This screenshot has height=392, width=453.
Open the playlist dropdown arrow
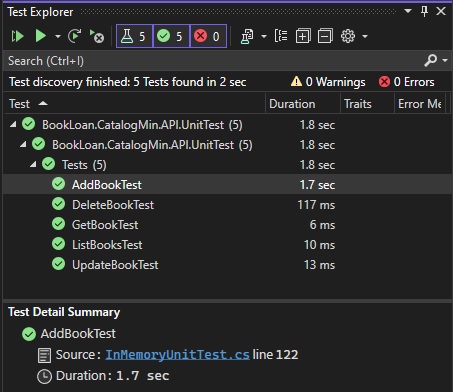pyautogui.click(x=264, y=36)
